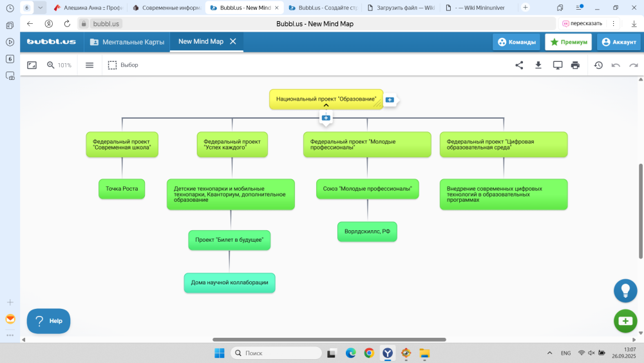Click the redo arrow in the toolbar
644x363 pixels.
pos(634,65)
